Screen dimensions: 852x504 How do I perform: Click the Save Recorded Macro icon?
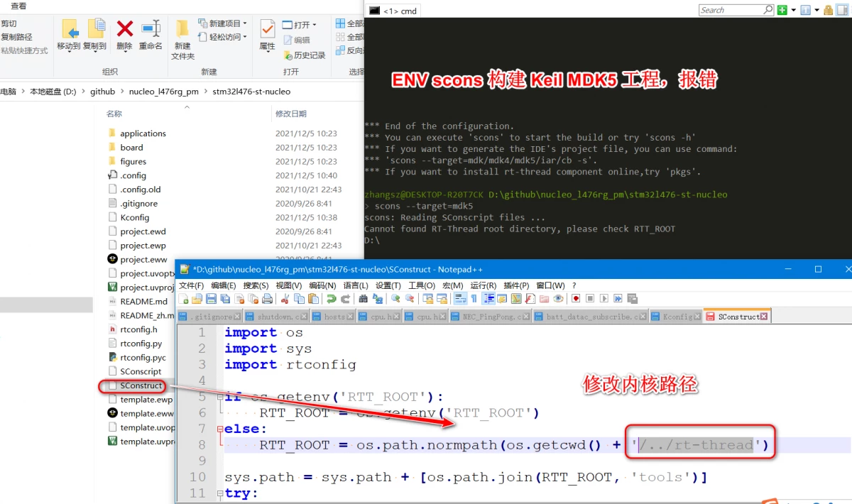point(632,299)
